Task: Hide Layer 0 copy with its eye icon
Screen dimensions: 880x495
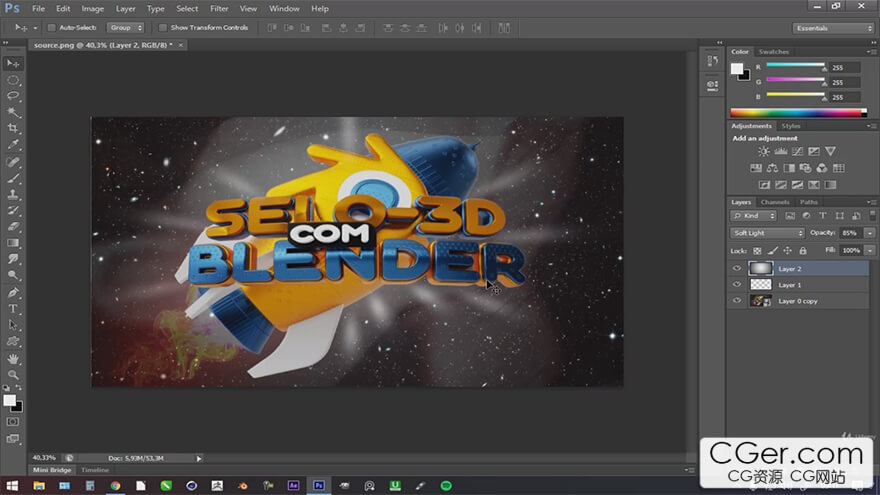Action: [737, 301]
